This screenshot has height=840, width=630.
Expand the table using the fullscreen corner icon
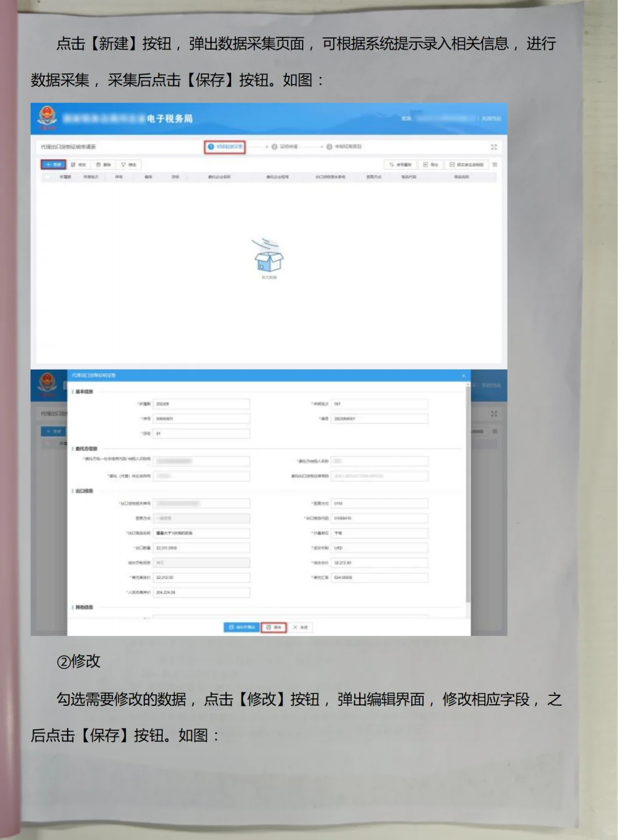point(495,147)
